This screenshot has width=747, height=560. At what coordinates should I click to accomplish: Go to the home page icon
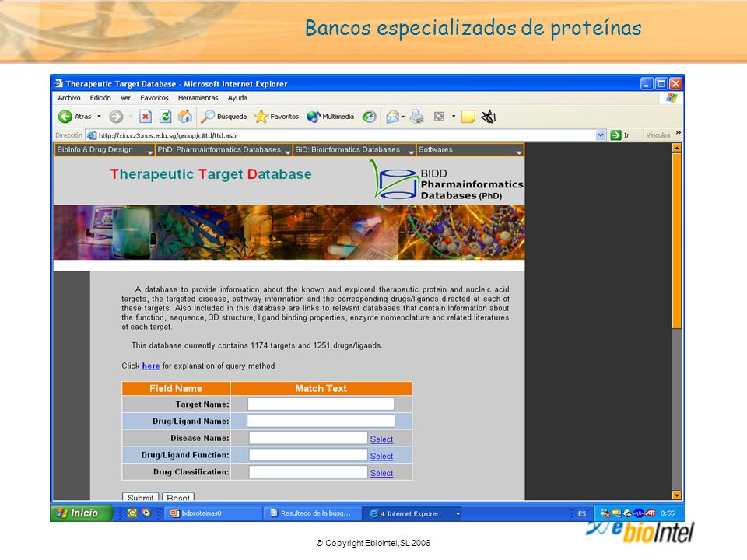[185, 116]
